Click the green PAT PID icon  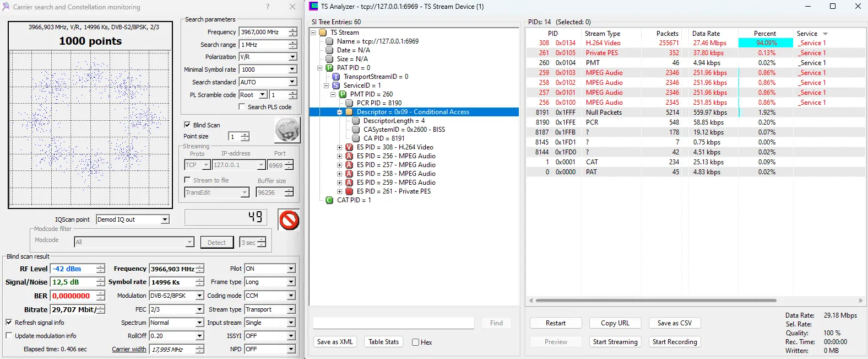click(329, 68)
